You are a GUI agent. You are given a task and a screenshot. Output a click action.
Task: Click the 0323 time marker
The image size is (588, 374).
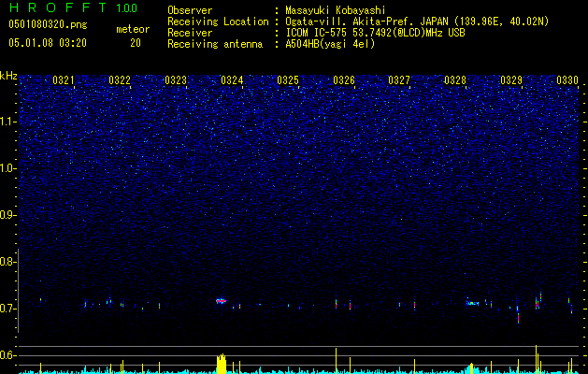click(x=176, y=80)
